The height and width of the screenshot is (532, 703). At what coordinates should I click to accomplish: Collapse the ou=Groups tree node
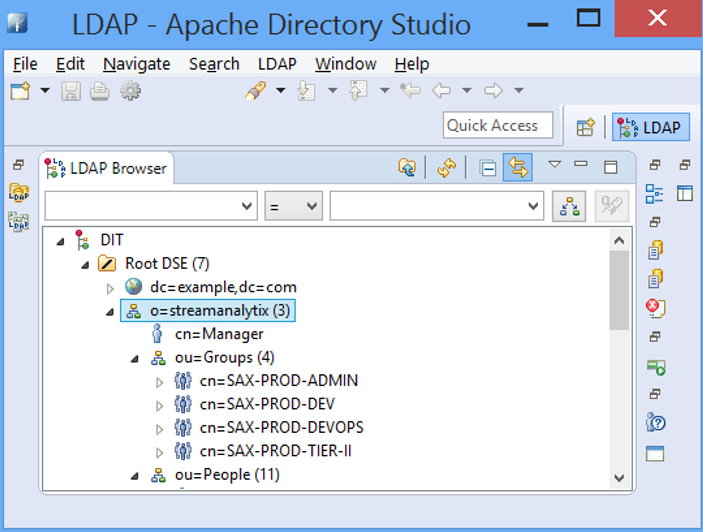[135, 358]
